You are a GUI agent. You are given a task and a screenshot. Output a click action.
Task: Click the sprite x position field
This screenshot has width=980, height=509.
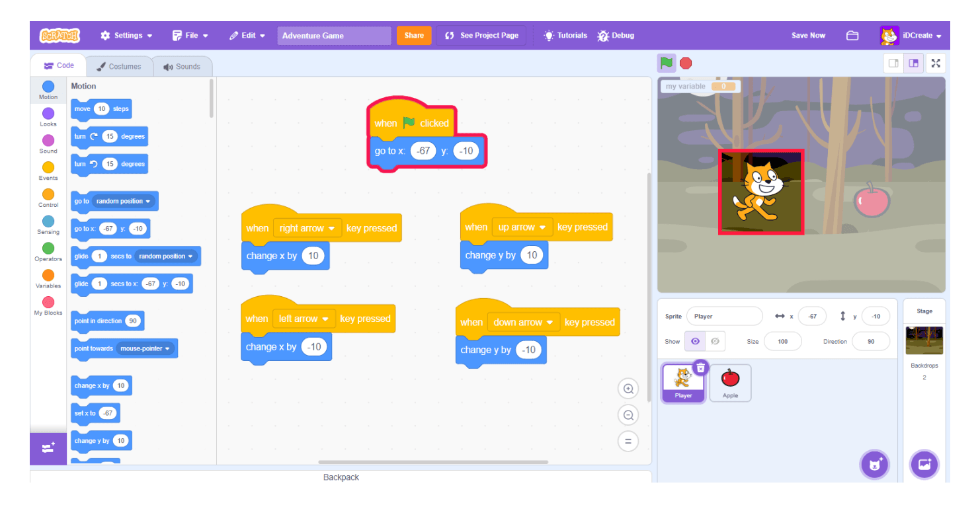(812, 316)
